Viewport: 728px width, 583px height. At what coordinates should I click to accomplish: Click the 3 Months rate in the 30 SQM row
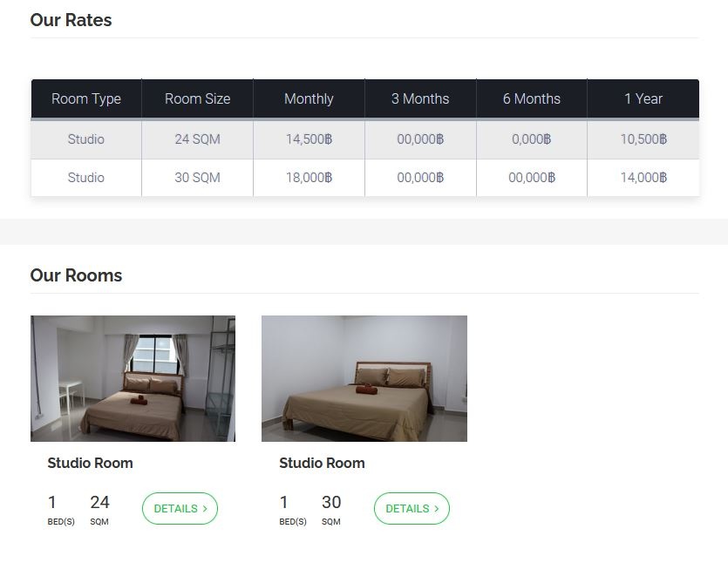pos(420,178)
